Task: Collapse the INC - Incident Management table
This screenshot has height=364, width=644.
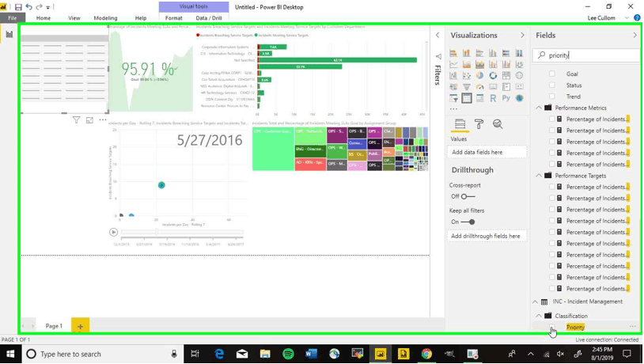Action: [535, 301]
